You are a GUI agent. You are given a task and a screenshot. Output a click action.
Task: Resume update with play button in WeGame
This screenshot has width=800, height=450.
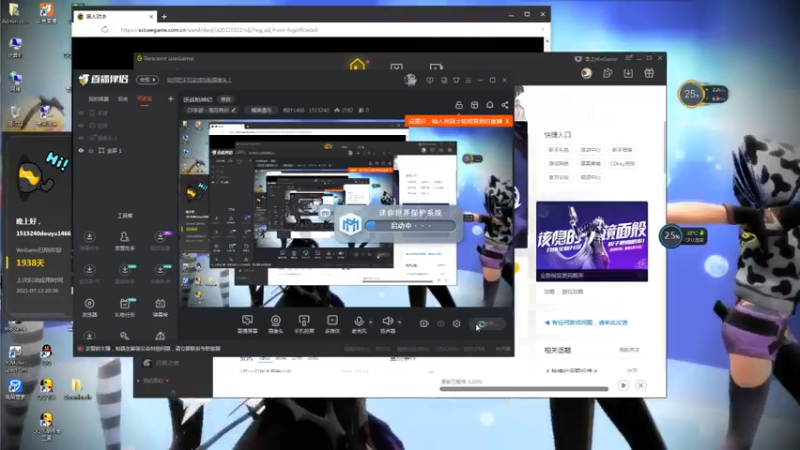(623, 385)
